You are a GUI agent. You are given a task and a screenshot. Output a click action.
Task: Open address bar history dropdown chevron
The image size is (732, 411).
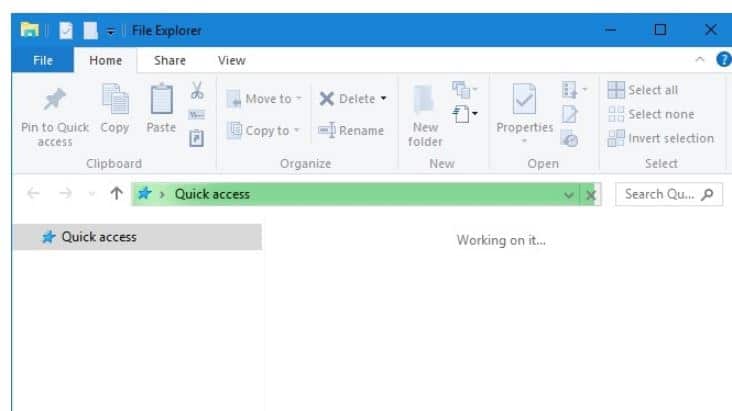[569, 194]
